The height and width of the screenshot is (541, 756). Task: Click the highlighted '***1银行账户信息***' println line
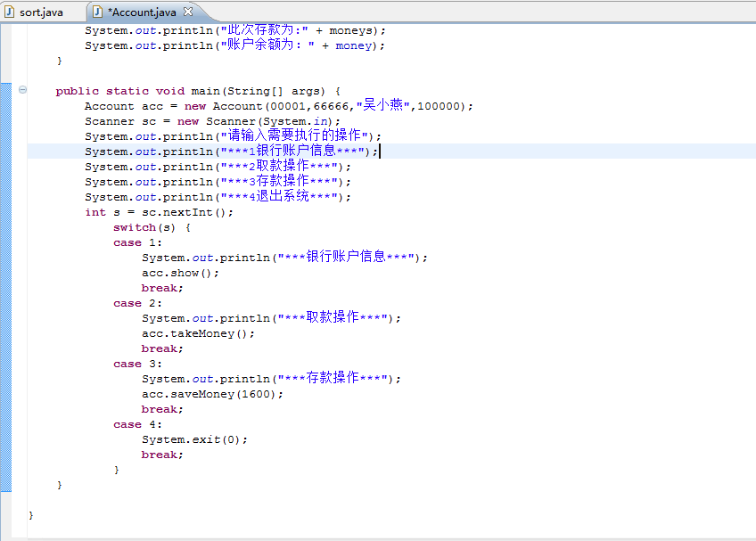[232, 152]
